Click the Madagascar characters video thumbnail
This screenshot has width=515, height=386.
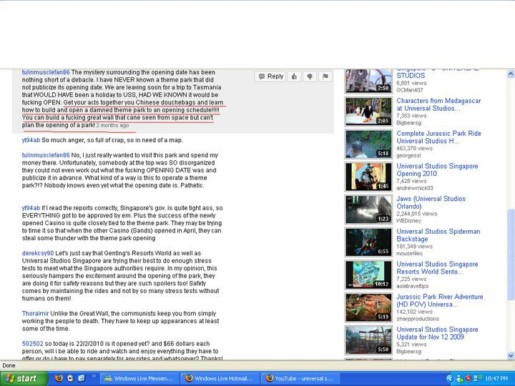(368, 111)
